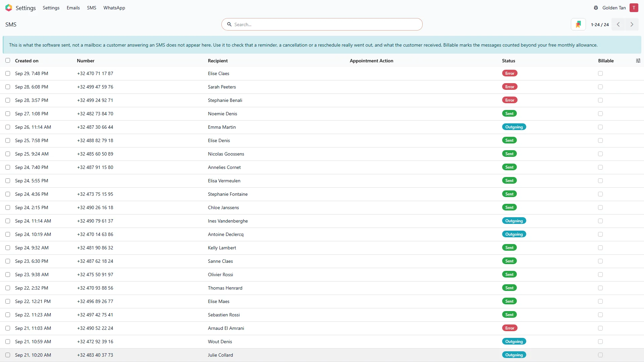Click Sent badge for Olivier Rossi
Image resolution: width=644 pixels, height=362 pixels.
coord(509,275)
